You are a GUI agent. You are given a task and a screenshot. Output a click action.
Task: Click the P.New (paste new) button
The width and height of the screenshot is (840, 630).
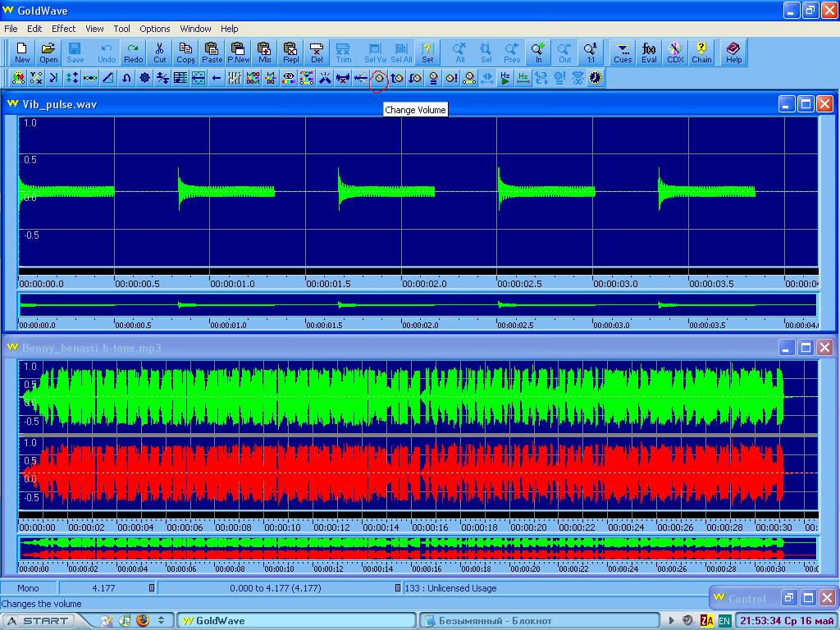coord(239,52)
